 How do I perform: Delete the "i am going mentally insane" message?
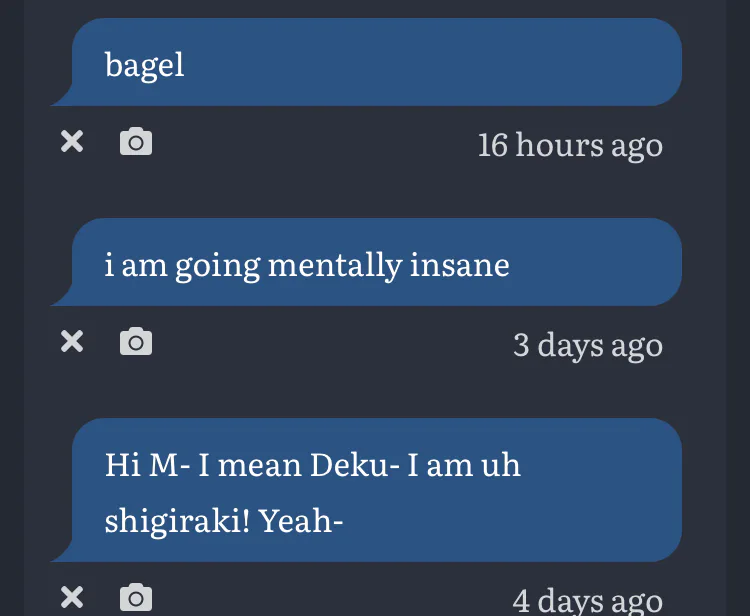(71, 342)
